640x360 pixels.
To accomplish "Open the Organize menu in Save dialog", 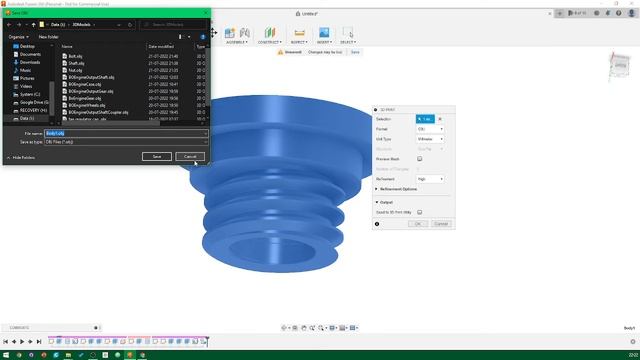I will (x=18, y=37).
